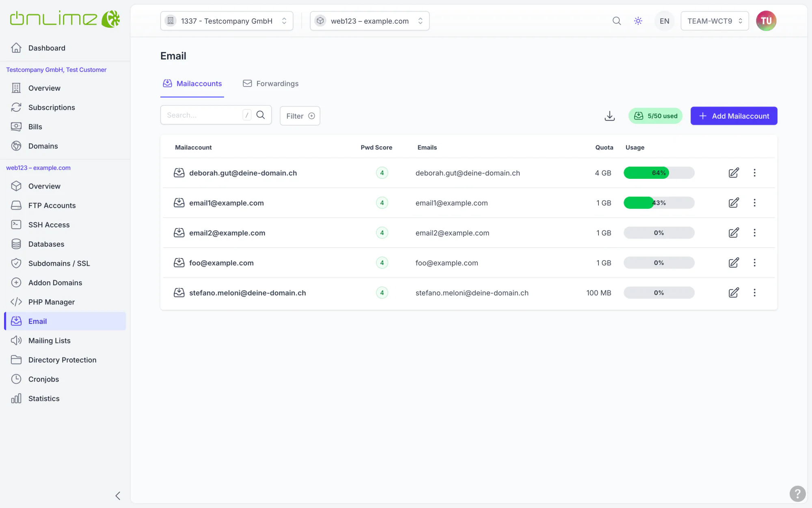Image resolution: width=812 pixels, height=508 pixels.
Task: Edit the foo@example.com mailaccount
Action: [734, 263]
